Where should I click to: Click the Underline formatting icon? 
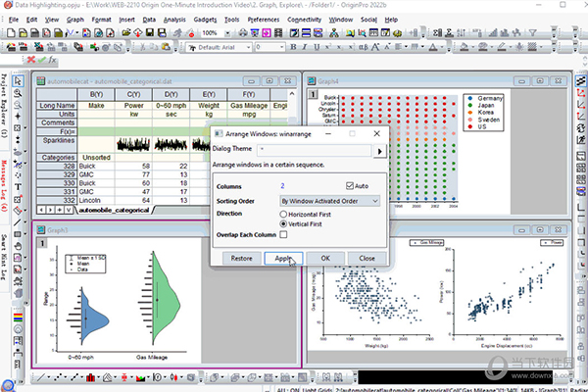(x=317, y=47)
